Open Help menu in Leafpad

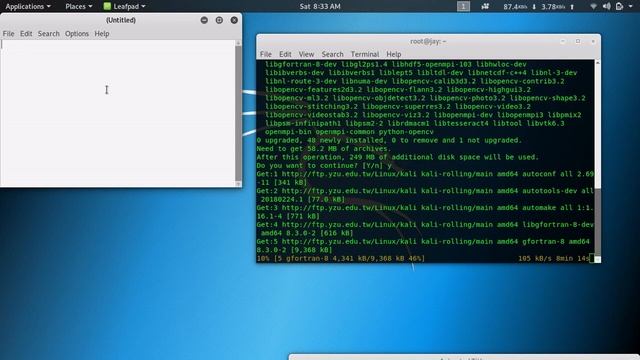point(102,33)
